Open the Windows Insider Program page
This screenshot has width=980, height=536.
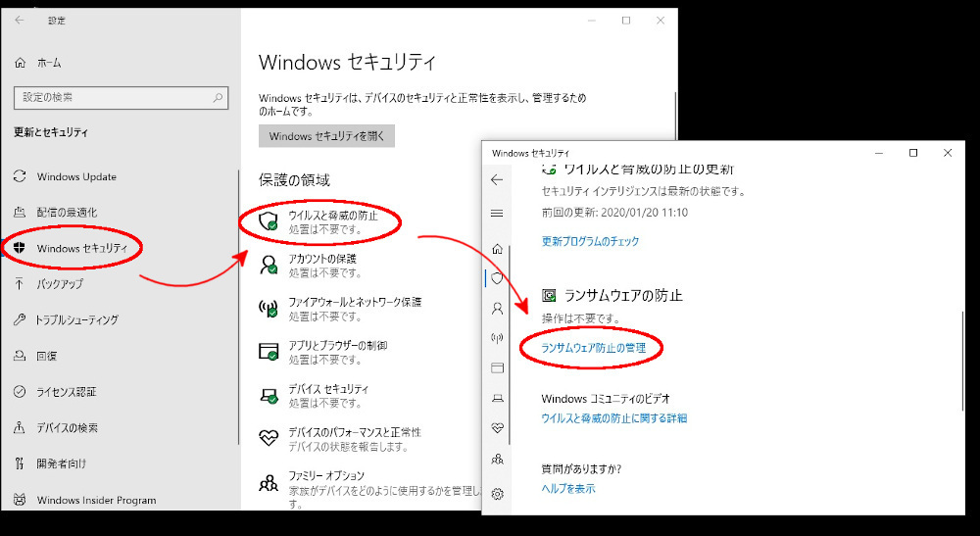point(96,500)
